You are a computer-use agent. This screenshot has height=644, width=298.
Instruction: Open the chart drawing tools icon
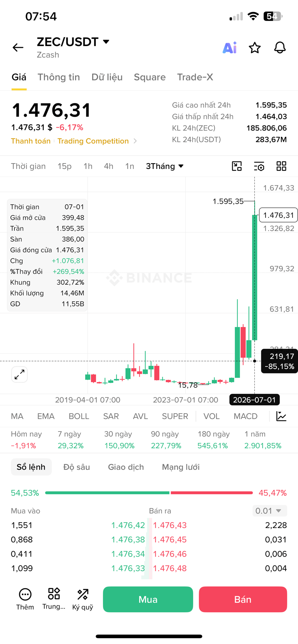pos(237,166)
